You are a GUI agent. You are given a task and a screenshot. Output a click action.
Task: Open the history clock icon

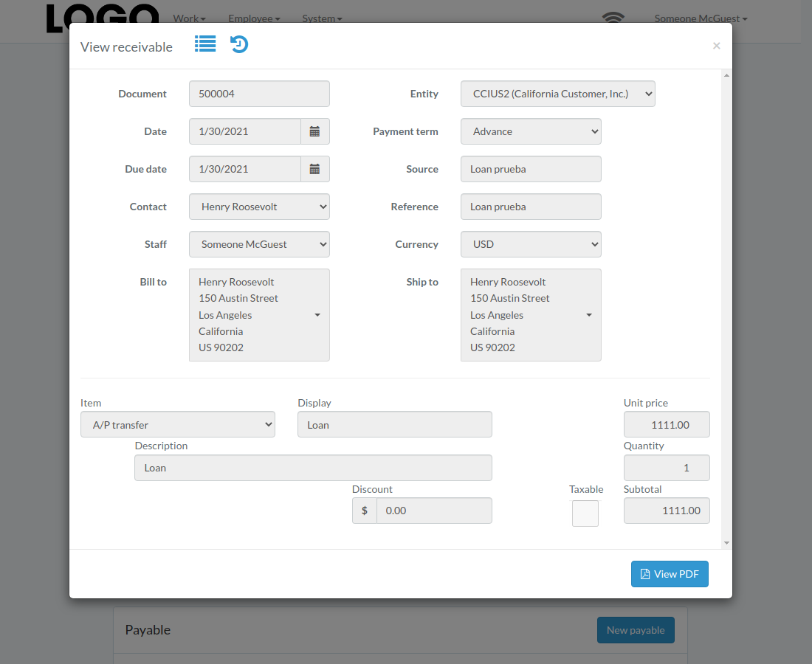tap(239, 44)
